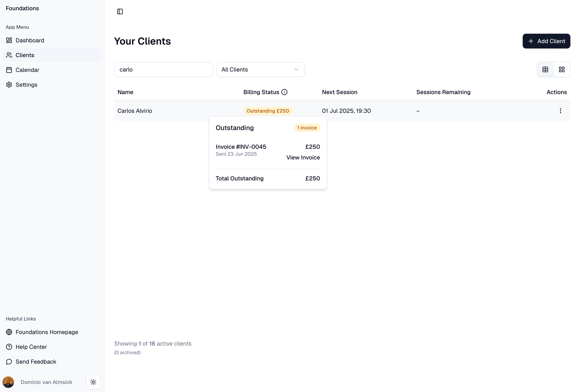Click the Billing Status info icon
The image size is (579, 392).
(284, 92)
